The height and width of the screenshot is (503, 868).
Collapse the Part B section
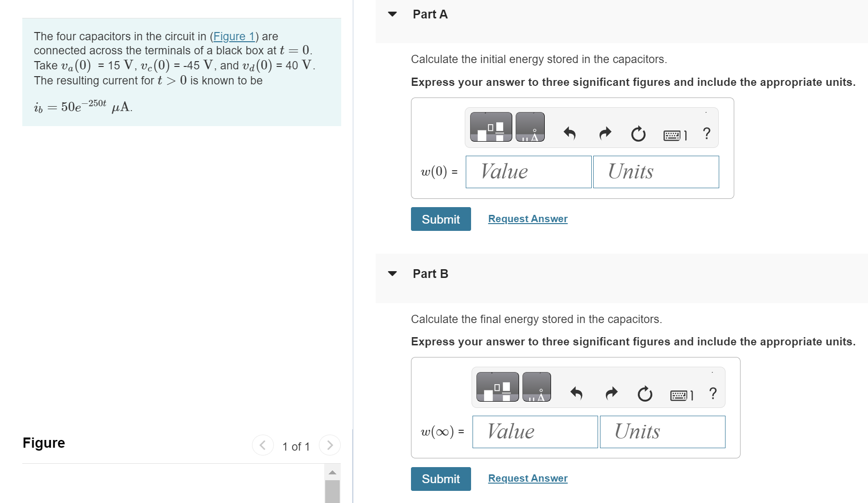pos(392,274)
